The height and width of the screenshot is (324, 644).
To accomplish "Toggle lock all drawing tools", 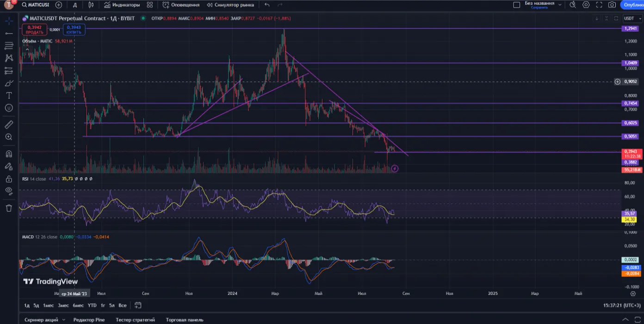I will click(9, 179).
